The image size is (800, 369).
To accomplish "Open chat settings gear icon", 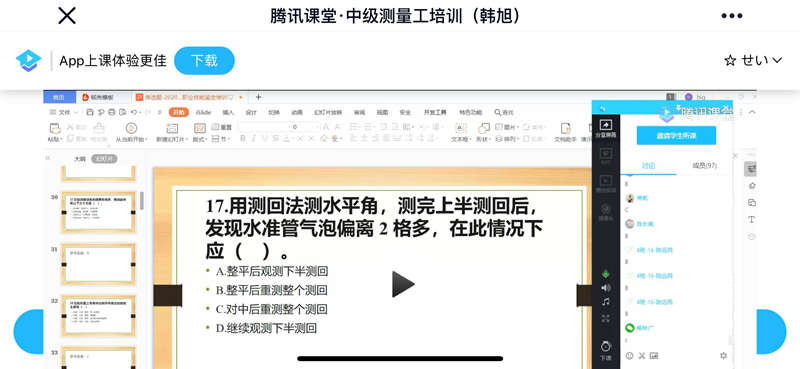I will (x=723, y=355).
